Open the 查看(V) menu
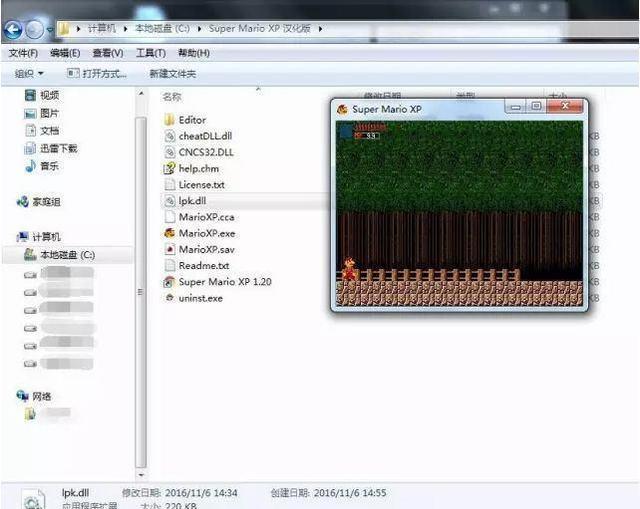640x509 pixels. (x=108, y=53)
